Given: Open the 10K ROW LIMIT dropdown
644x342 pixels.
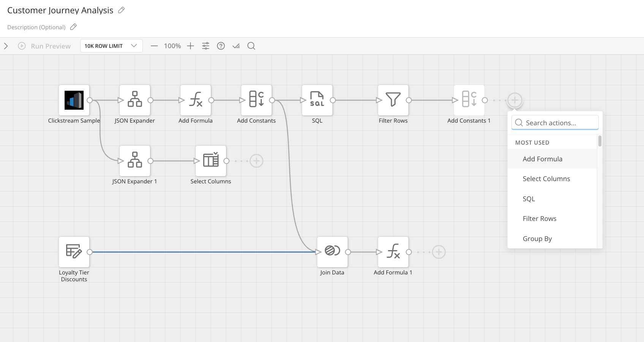Looking at the screenshot, I should tap(111, 46).
